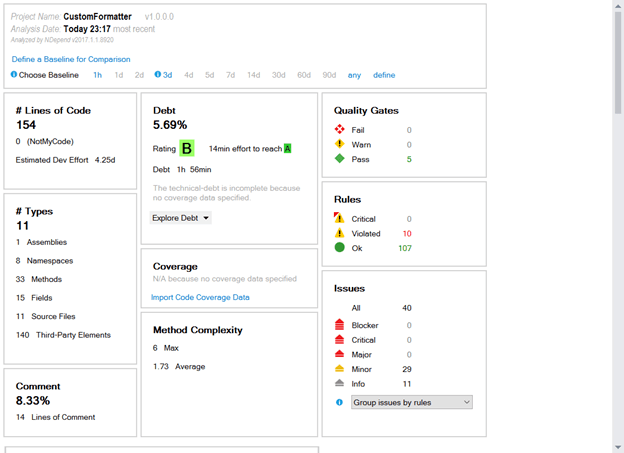Viewport: 624px width, 453px height.
Task: Click the green Ok rules circle icon
Action: click(340, 247)
